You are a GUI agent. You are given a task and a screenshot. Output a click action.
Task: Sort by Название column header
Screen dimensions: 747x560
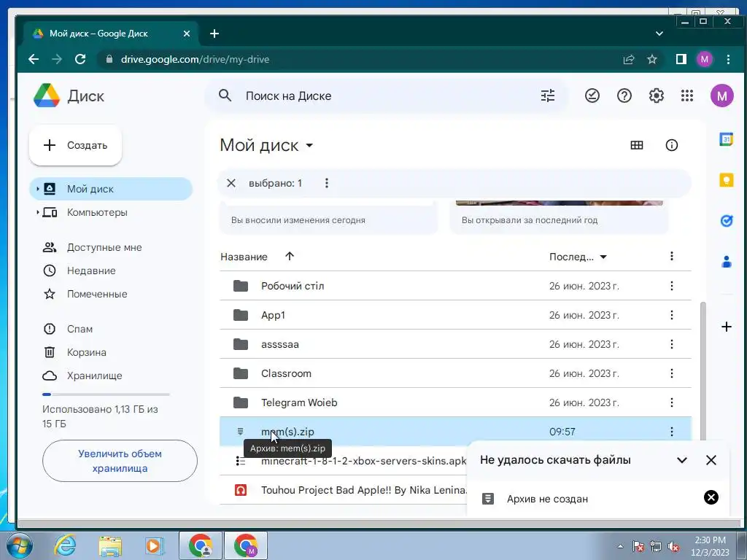tap(244, 257)
